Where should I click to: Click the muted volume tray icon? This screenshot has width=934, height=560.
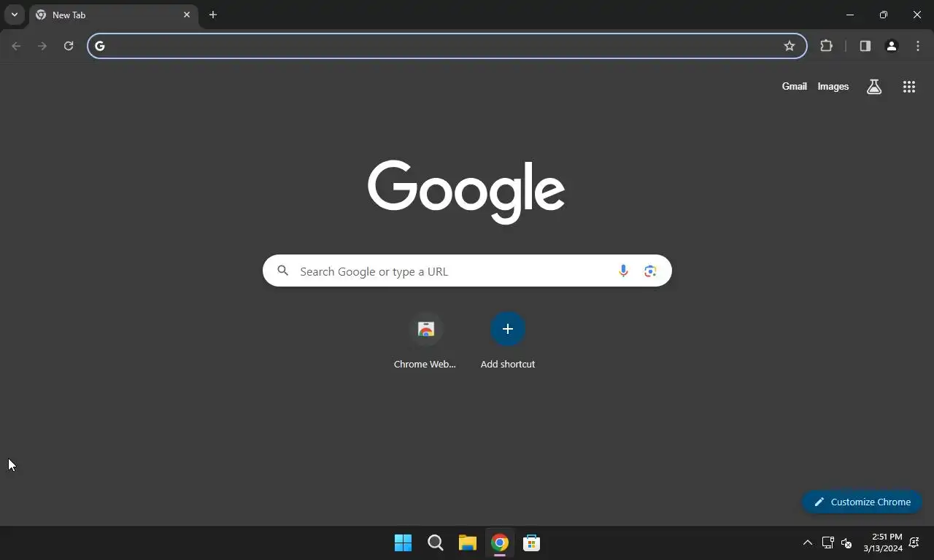point(846,542)
